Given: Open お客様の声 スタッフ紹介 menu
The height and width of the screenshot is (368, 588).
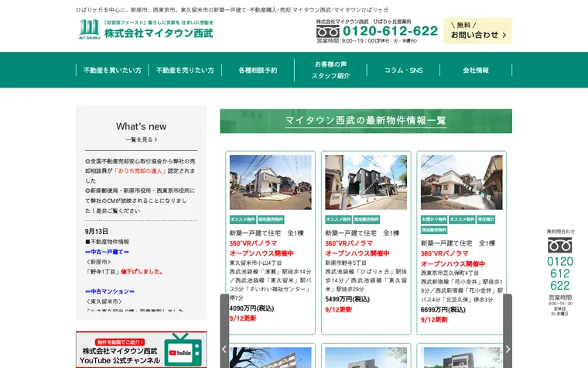Looking at the screenshot, I should tap(330, 71).
